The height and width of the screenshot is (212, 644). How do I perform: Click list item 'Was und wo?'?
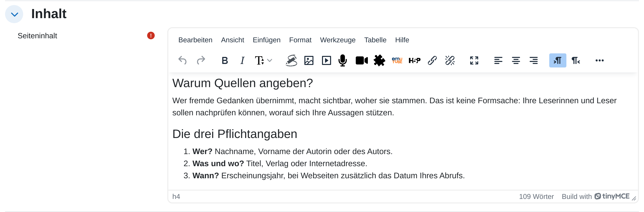tap(280, 163)
